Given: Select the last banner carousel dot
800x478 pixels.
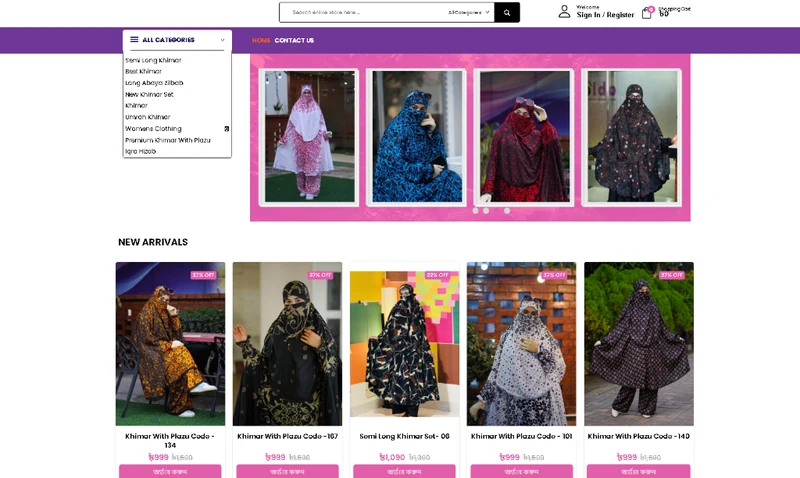Looking at the screenshot, I should click(507, 211).
